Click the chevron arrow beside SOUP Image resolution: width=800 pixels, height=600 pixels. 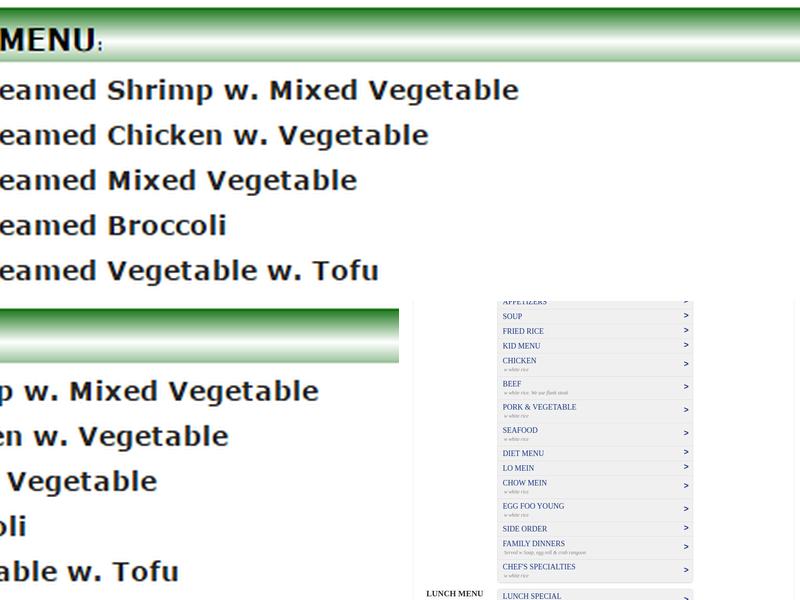(x=686, y=316)
